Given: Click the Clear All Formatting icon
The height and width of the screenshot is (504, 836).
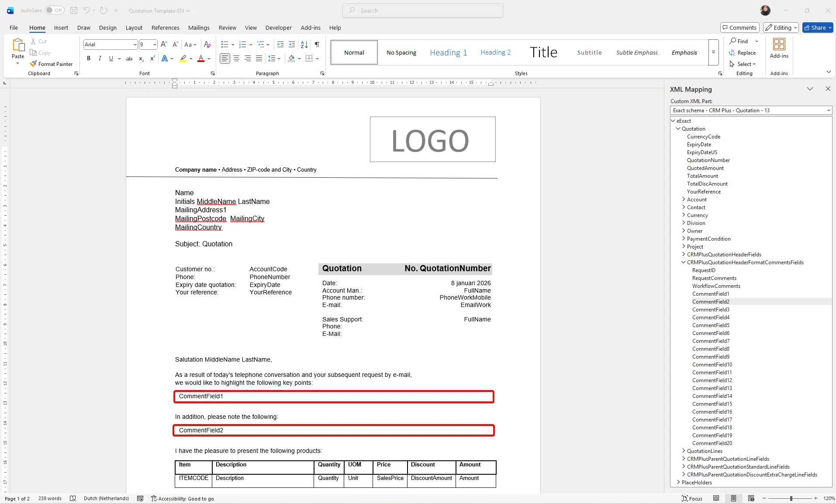Looking at the screenshot, I should click(207, 45).
